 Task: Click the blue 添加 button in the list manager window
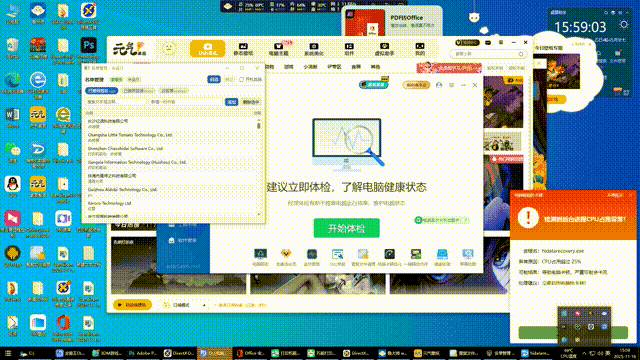tap(231, 102)
